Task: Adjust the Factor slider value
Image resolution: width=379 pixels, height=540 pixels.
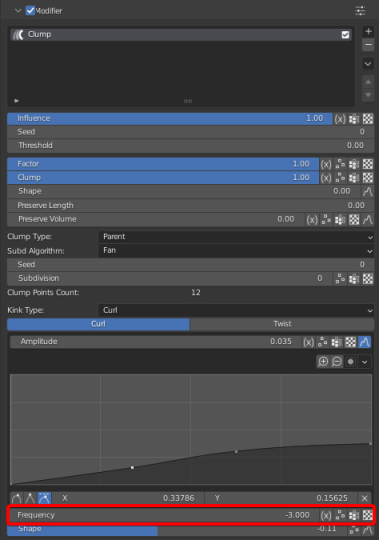Action: (163, 164)
